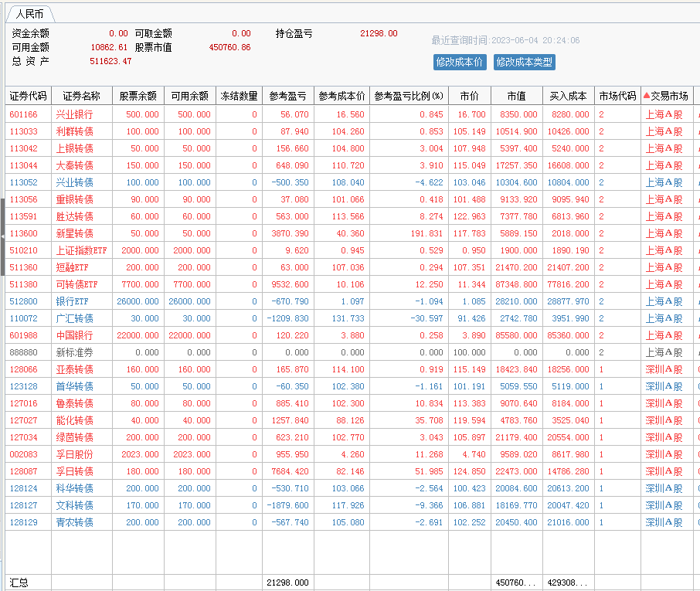Click 参考盈亏比例 value 191.831
Screen dimensions: 700x591
pos(426,233)
